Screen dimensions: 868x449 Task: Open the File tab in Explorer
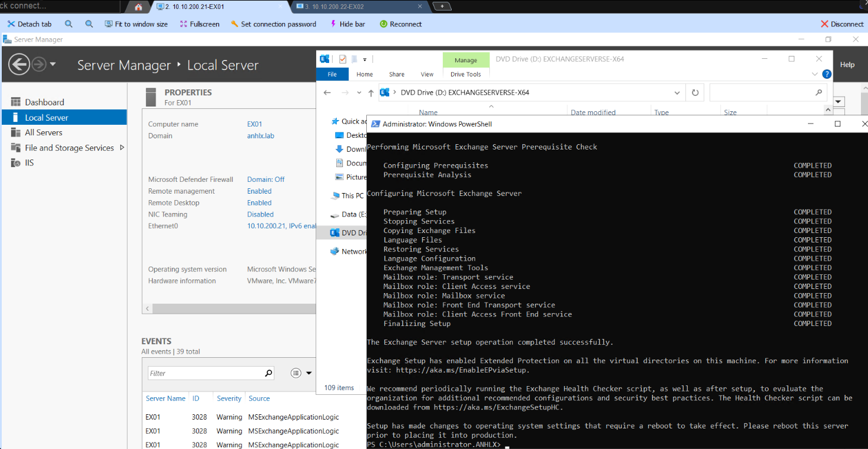tap(332, 74)
